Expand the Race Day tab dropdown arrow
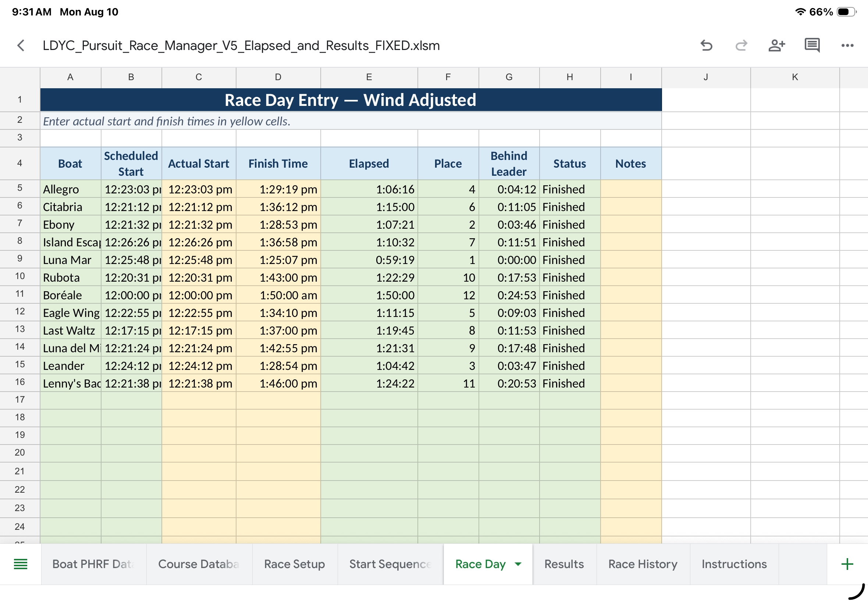The width and height of the screenshot is (868, 603). point(518,564)
